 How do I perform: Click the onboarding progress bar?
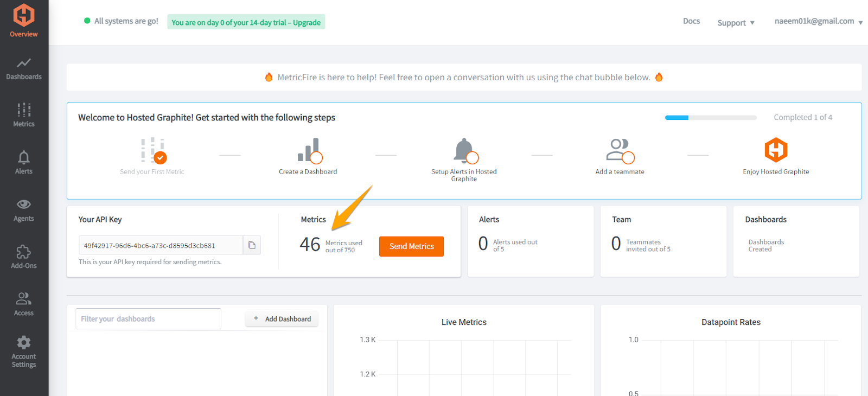(711, 118)
